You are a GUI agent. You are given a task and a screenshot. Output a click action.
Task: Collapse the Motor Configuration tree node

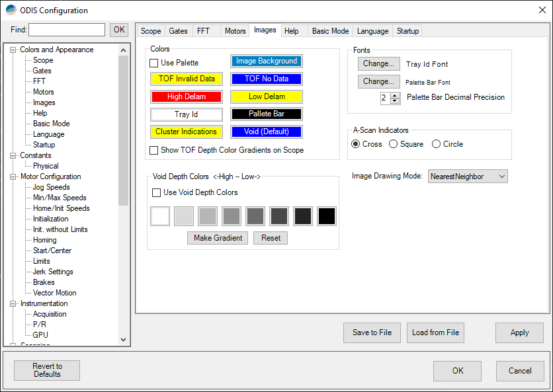[13, 176]
